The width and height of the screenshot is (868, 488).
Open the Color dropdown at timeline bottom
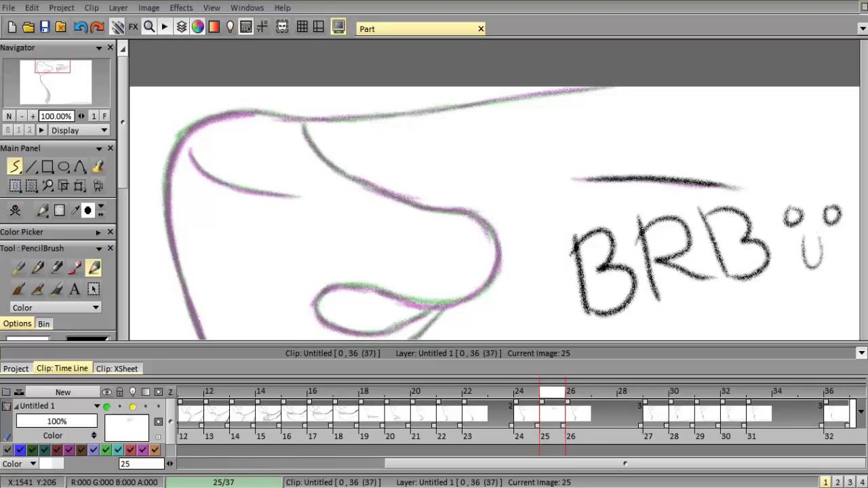tap(19, 464)
